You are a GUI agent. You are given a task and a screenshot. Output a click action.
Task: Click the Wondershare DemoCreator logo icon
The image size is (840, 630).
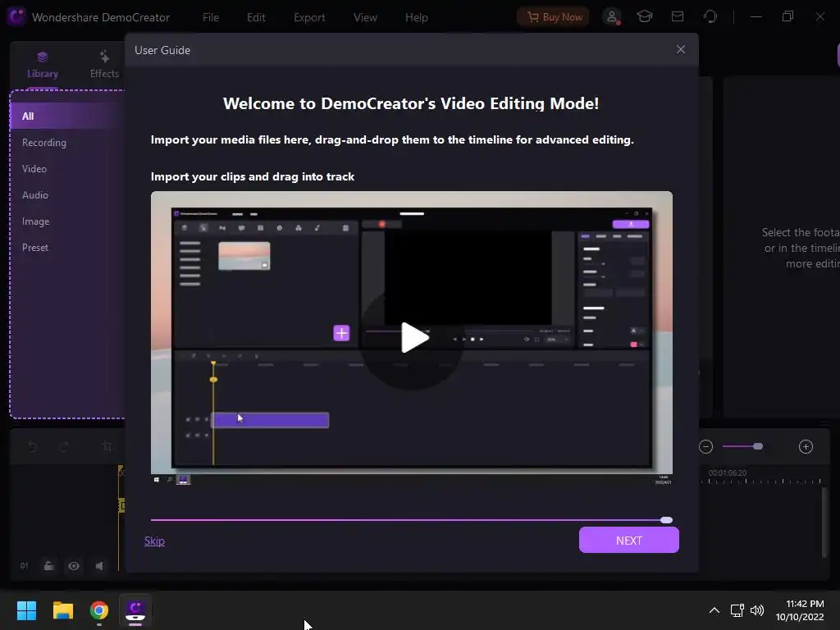tap(16, 16)
